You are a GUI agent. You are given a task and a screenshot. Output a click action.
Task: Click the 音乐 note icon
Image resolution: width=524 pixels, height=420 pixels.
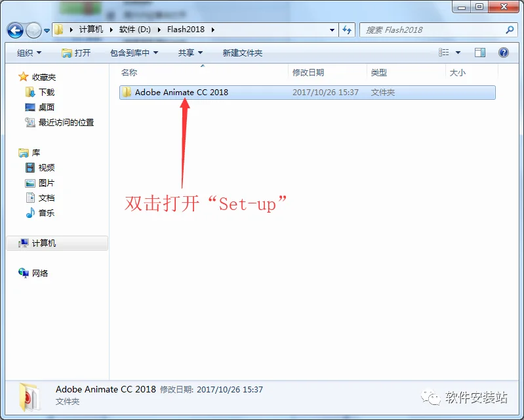coord(30,213)
